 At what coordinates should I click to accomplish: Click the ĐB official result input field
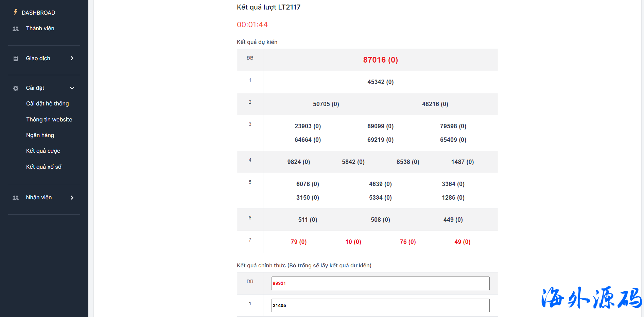[380, 283]
